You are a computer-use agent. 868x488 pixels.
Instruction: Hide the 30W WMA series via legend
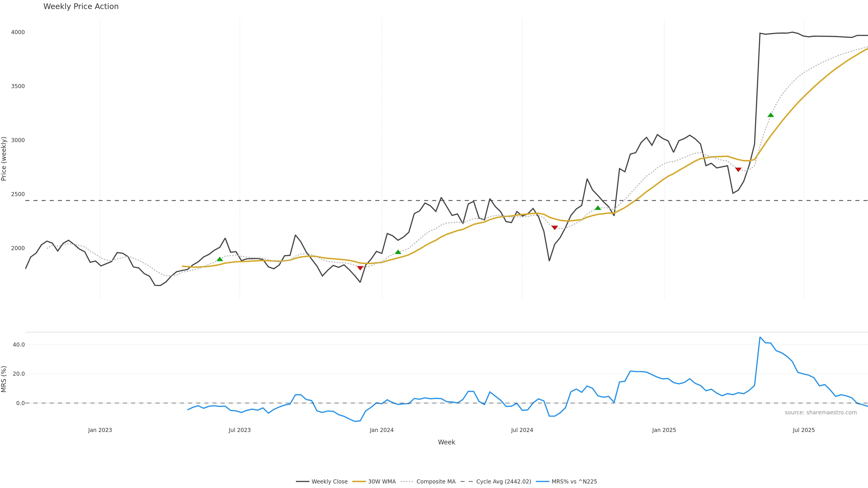coord(381,482)
